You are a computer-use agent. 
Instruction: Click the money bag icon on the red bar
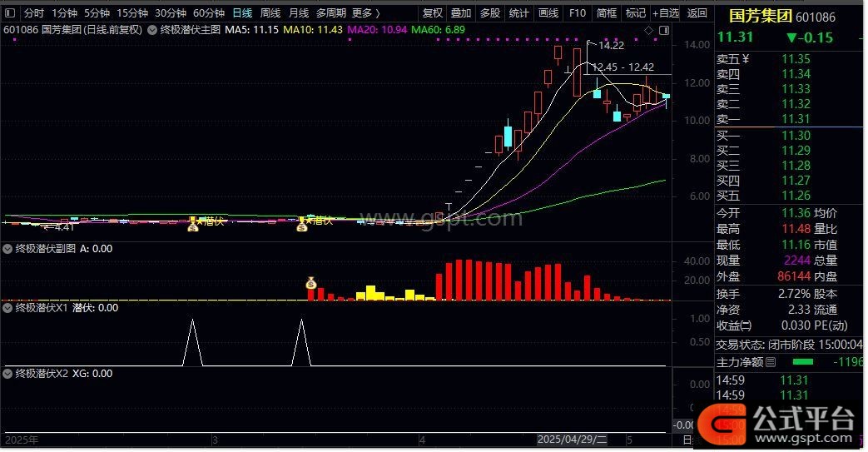[311, 283]
